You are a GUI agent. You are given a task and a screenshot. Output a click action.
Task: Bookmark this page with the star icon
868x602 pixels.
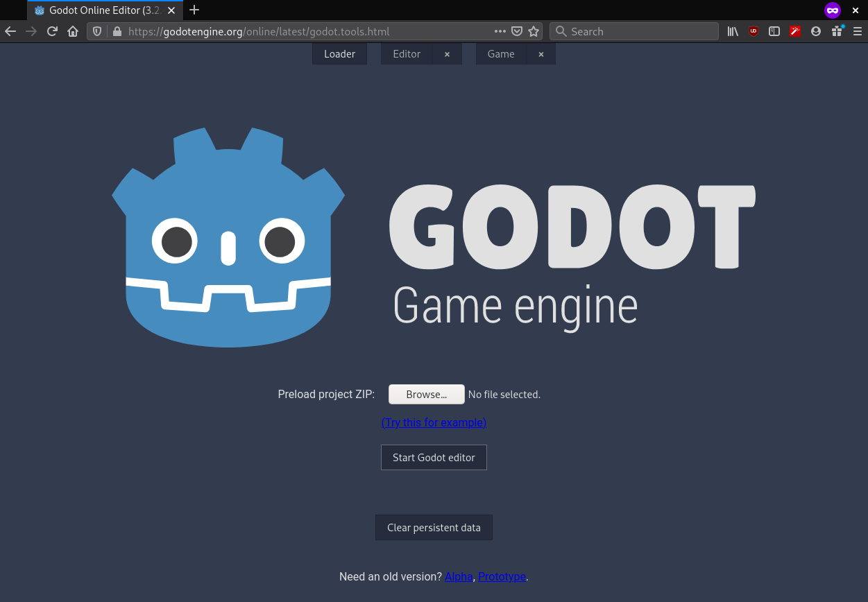[534, 31]
